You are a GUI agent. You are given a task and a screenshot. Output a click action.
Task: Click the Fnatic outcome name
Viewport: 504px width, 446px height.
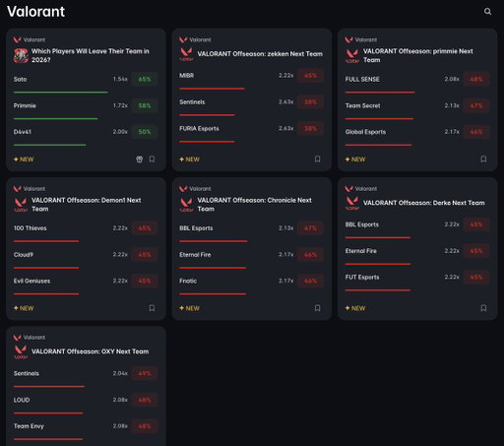188,281
